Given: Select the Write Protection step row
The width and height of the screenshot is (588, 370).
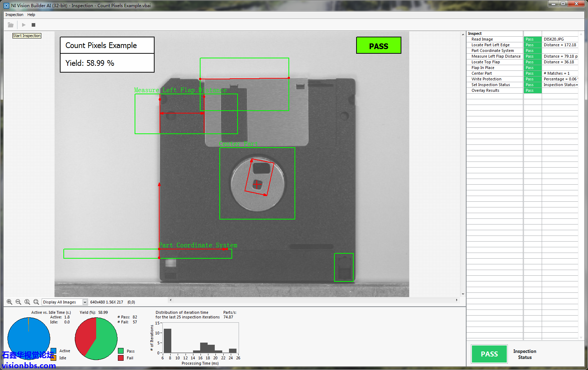Looking at the screenshot, I should click(x=486, y=79).
